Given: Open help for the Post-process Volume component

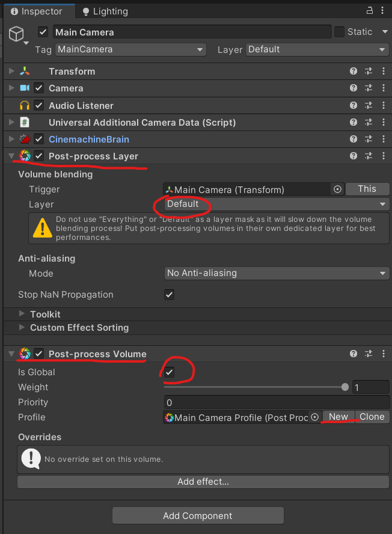Looking at the screenshot, I should pyautogui.click(x=354, y=354).
